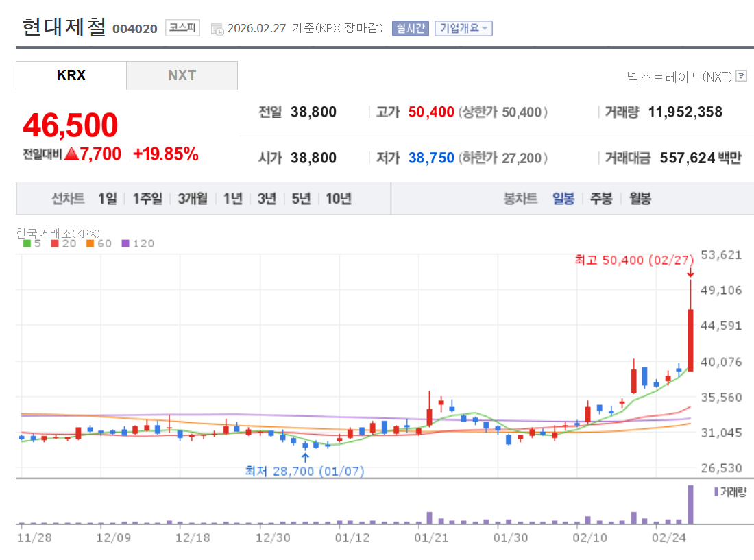The height and width of the screenshot is (560, 754).
Task: Open the 기업개요 dropdown menu
Action: coord(463,28)
